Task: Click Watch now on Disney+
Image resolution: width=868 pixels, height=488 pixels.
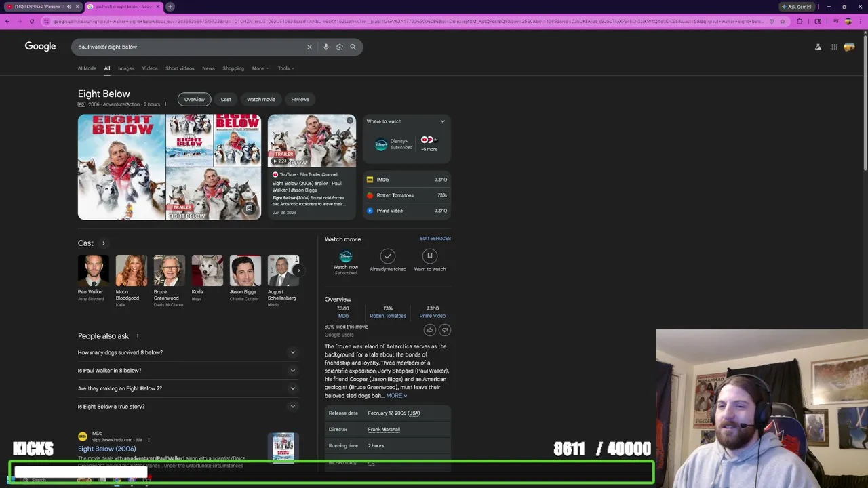Action: point(345,262)
